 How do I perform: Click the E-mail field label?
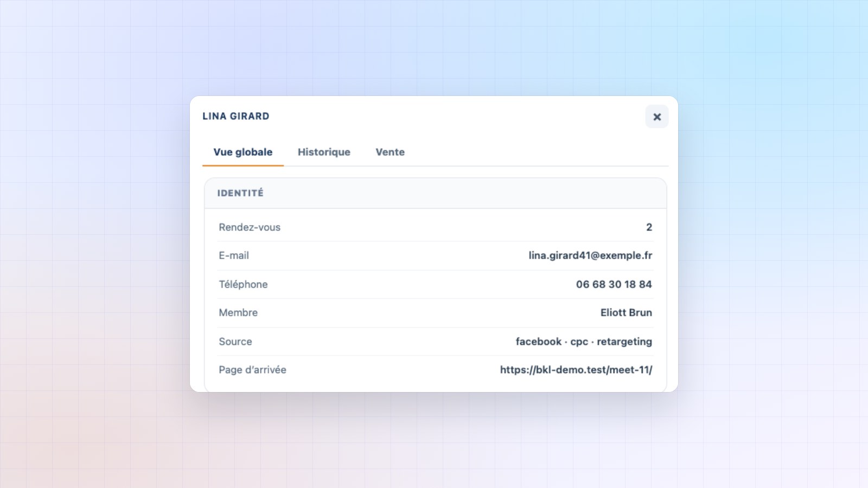point(234,255)
